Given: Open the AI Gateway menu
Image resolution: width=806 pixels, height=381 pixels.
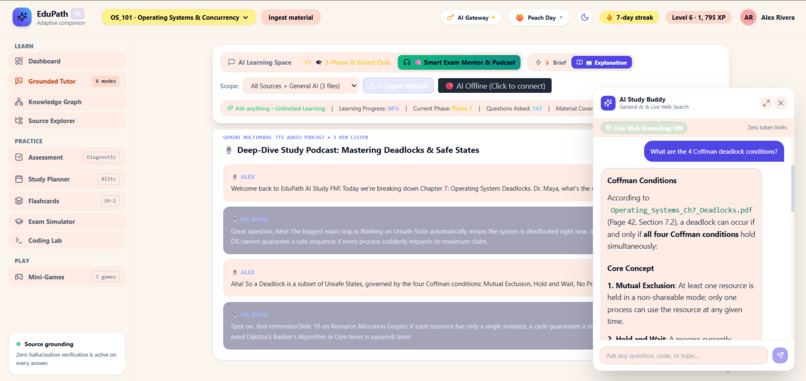Looking at the screenshot, I should 470,17.
